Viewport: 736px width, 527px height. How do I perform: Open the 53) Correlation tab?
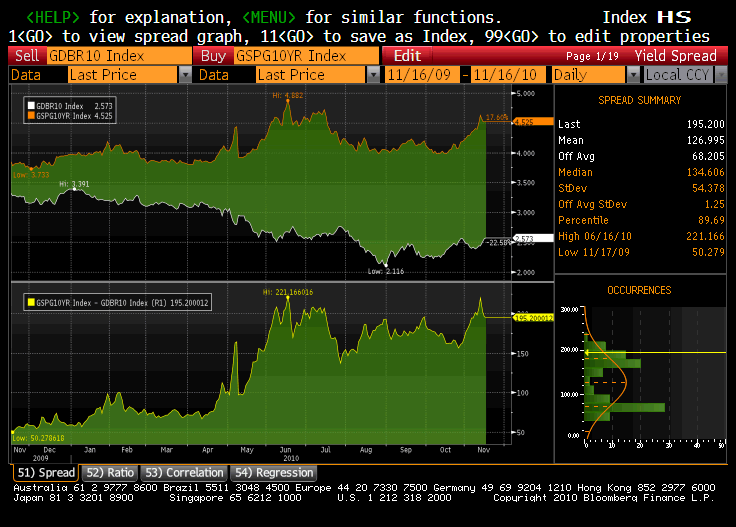pos(184,472)
